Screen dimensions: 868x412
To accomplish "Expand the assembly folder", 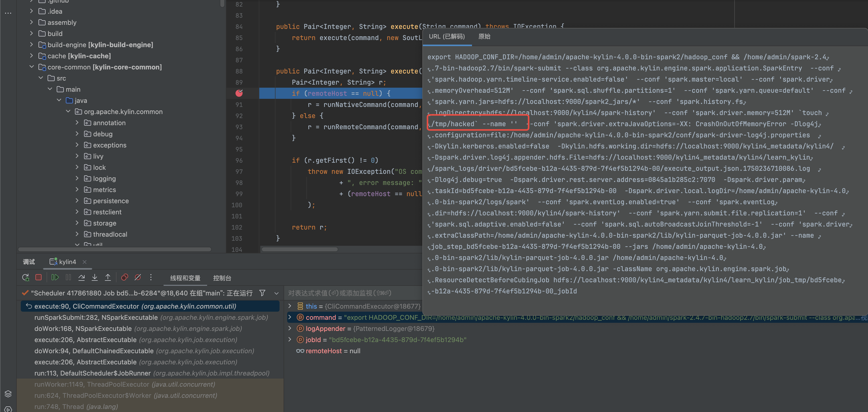I will [31, 22].
